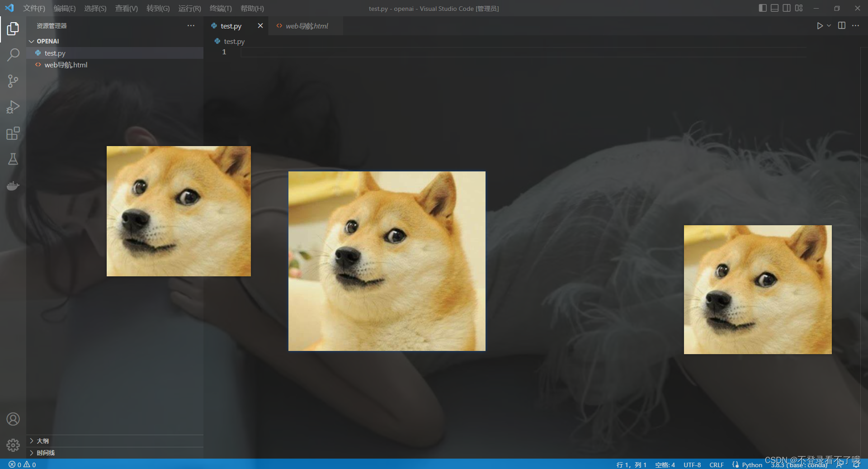Open the Search view icon
868x469 pixels.
(x=13, y=55)
